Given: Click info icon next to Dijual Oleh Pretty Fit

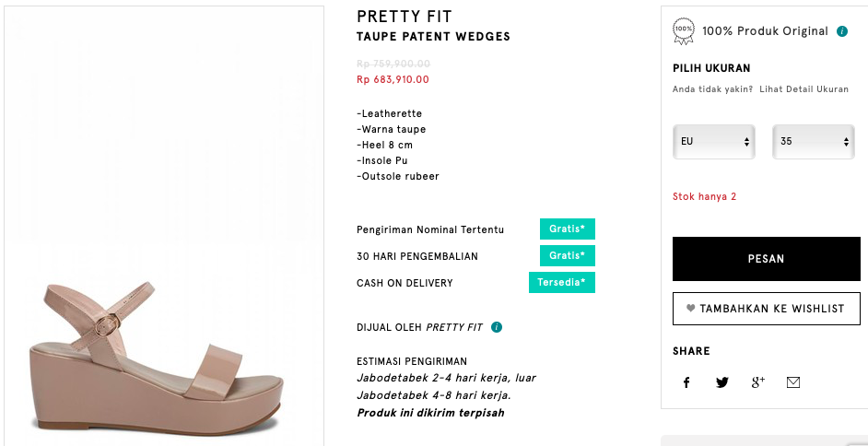Looking at the screenshot, I should coord(497,327).
